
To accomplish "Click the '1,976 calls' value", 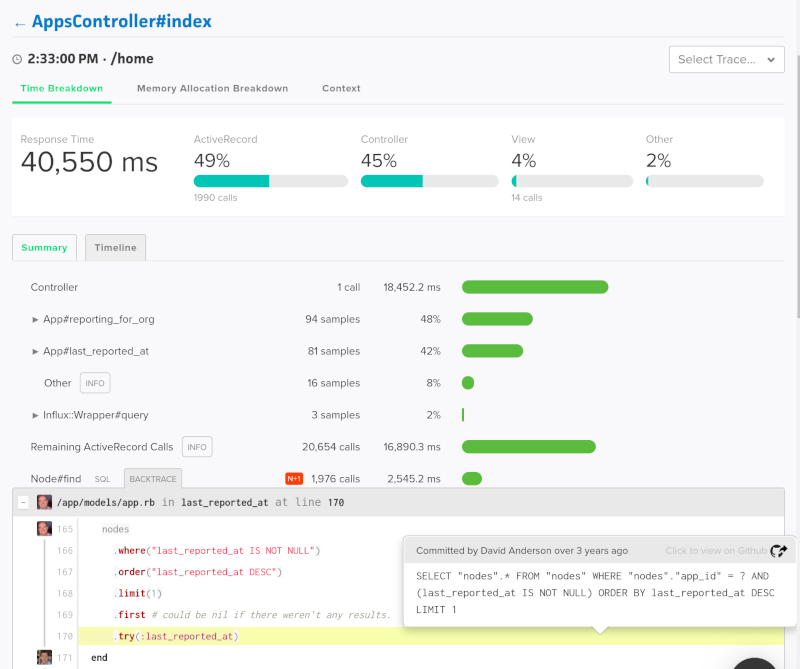I will point(336,479).
